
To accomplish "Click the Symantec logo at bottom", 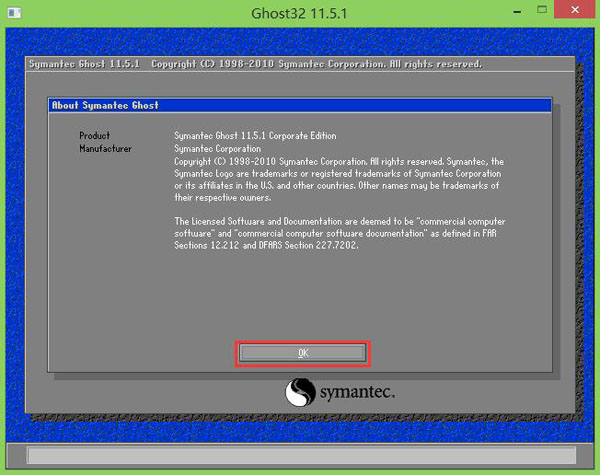I will point(339,392).
